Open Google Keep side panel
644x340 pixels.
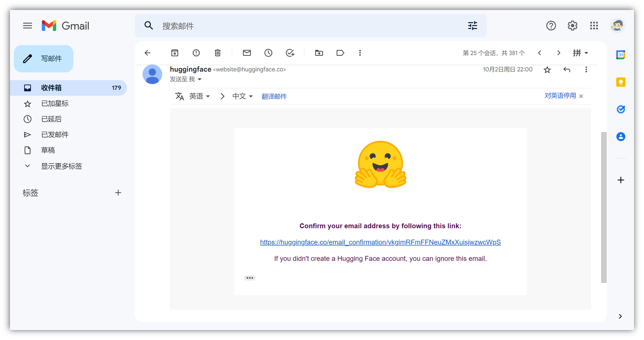point(621,82)
